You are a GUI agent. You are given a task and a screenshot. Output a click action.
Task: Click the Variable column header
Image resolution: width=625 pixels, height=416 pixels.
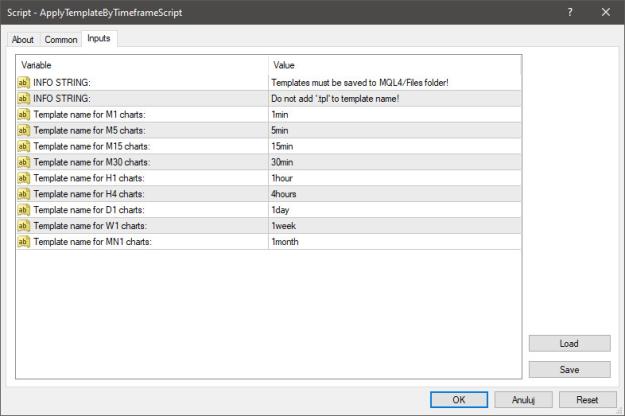click(142, 65)
